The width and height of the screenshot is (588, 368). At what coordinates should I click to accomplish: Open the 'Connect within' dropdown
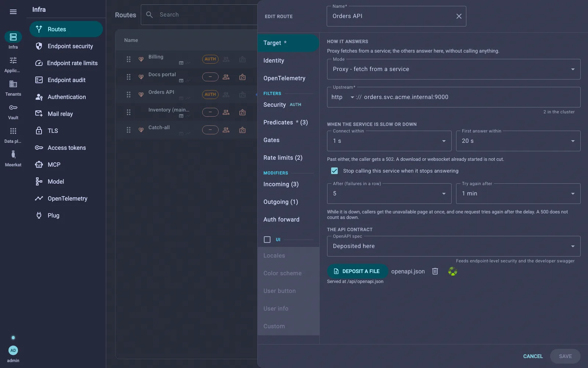(389, 141)
